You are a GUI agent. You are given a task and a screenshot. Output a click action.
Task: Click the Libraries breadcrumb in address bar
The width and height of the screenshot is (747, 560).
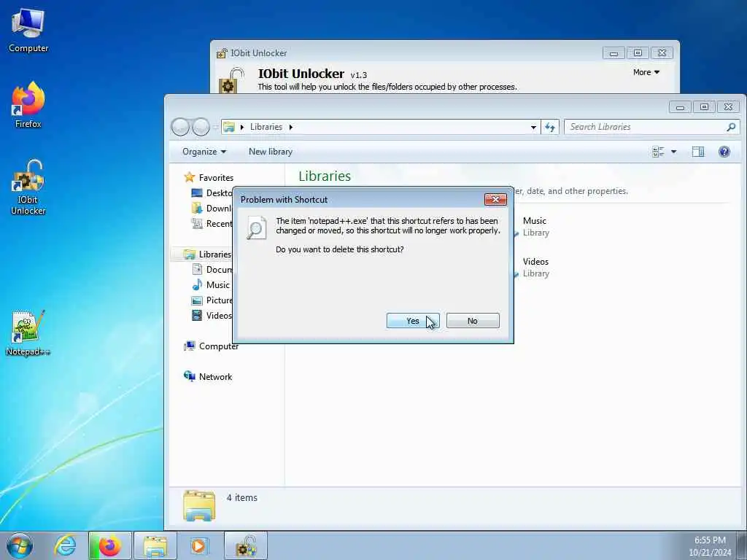tap(266, 127)
